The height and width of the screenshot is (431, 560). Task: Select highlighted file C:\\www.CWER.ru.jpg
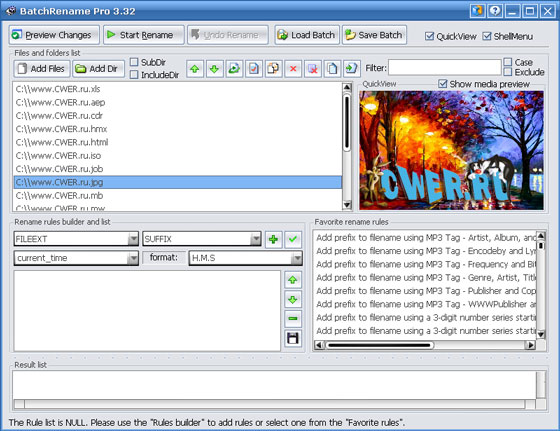pos(178,182)
